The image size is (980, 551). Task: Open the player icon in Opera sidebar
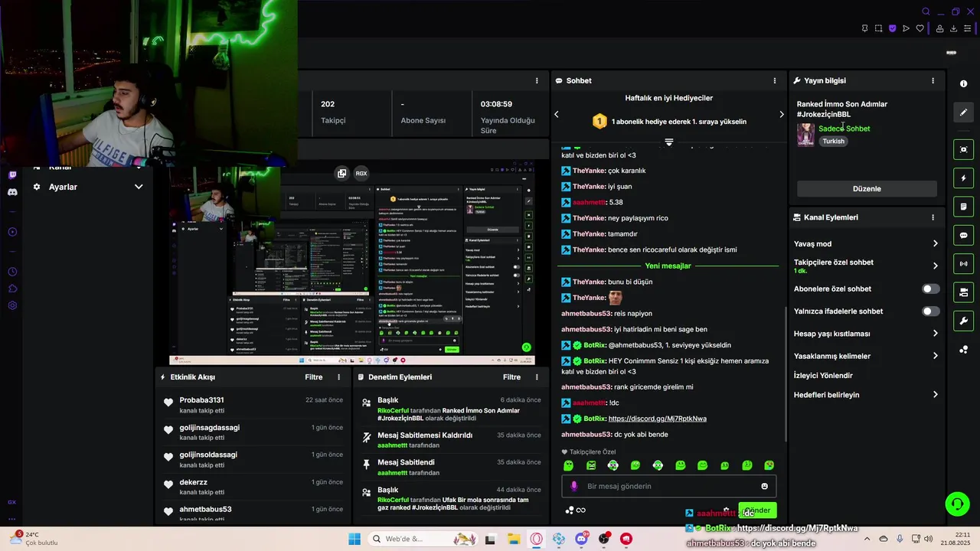click(12, 232)
